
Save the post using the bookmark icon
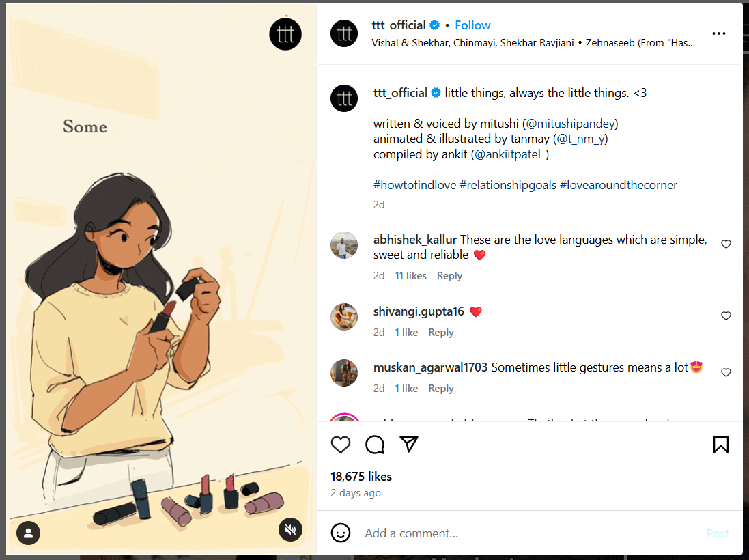click(x=720, y=445)
